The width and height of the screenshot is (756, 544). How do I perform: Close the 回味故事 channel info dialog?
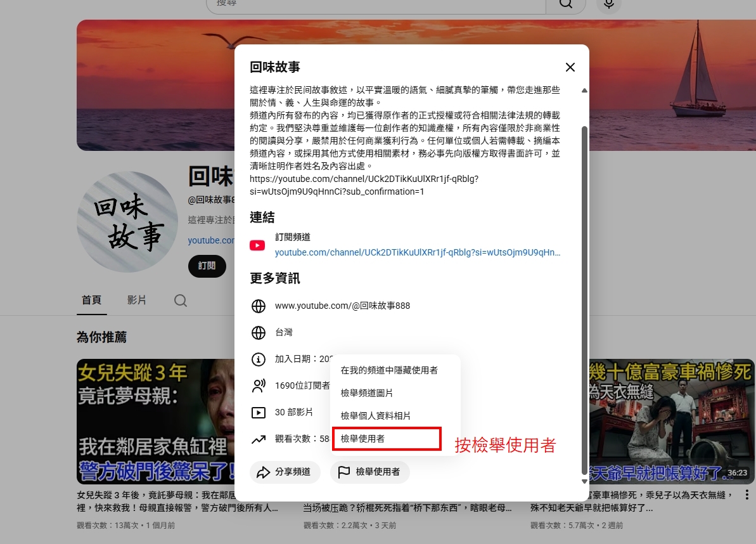570,67
